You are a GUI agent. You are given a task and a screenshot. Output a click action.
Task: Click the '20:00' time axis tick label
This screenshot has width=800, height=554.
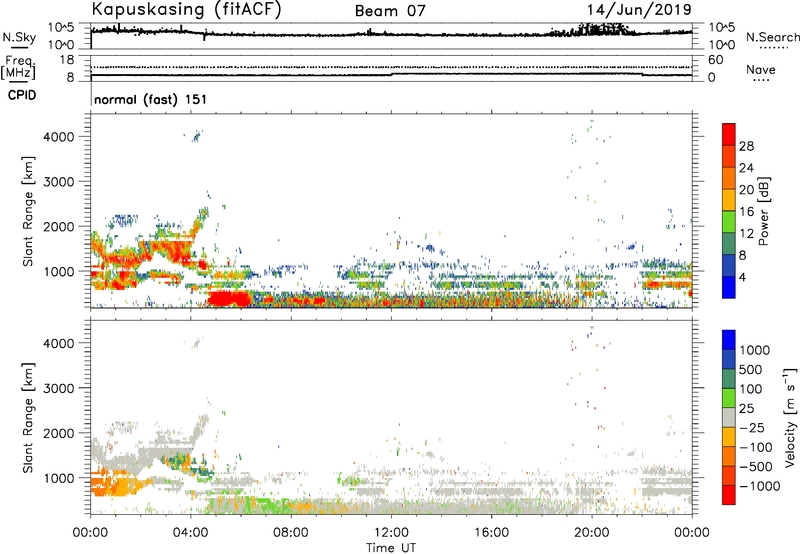coord(592,533)
